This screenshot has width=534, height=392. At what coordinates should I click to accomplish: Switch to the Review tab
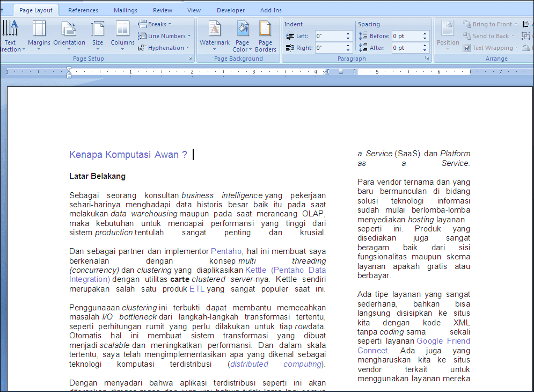click(x=162, y=9)
